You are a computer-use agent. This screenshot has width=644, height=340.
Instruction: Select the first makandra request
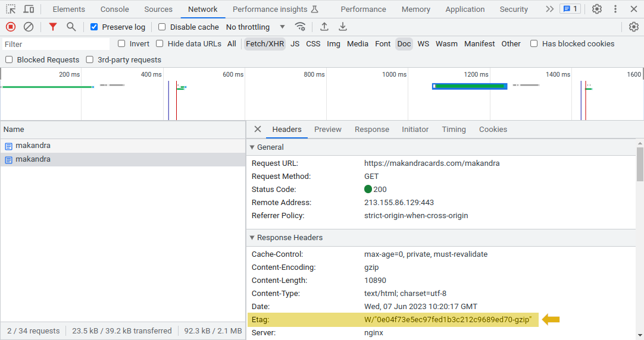pyautogui.click(x=33, y=146)
